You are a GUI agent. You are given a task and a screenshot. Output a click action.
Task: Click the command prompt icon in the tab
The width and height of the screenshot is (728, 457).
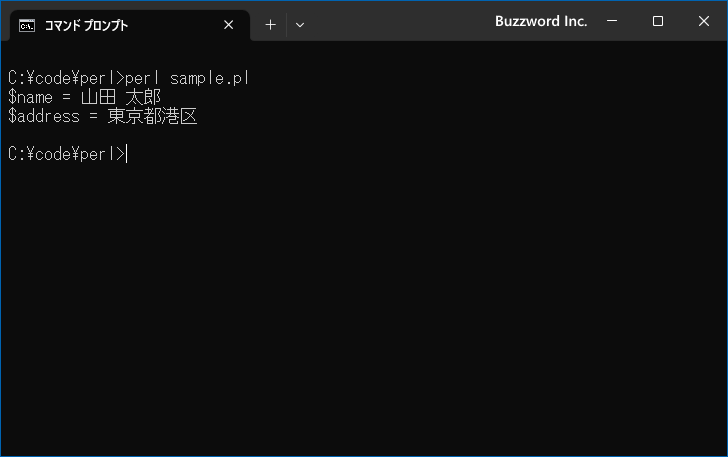(x=27, y=26)
